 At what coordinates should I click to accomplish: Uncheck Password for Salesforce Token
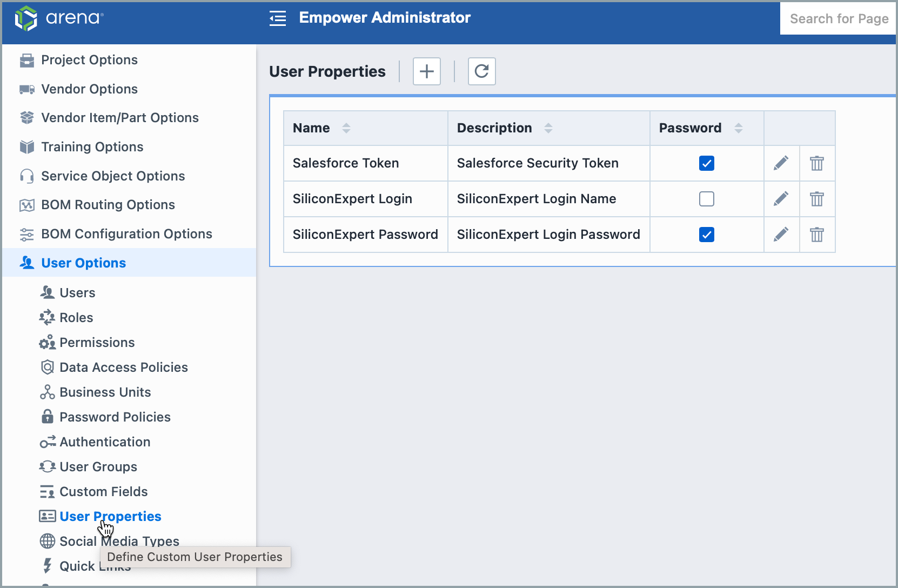pos(706,163)
